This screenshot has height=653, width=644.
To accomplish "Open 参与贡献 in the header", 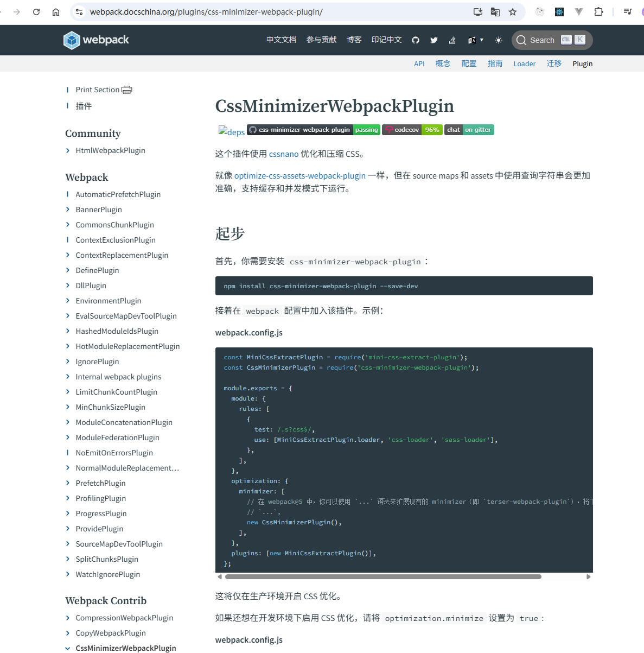I will pyautogui.click(x=322, y=40).
